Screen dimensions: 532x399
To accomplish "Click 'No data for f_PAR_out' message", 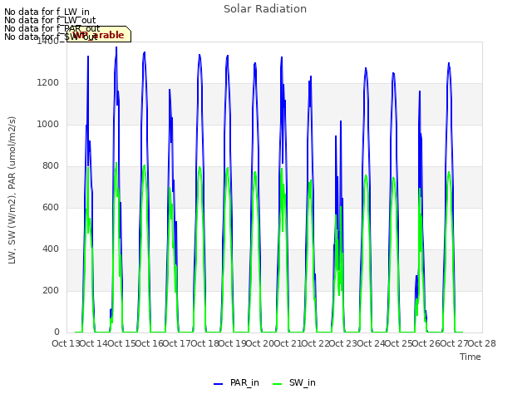I will click(x=52, y=28).
